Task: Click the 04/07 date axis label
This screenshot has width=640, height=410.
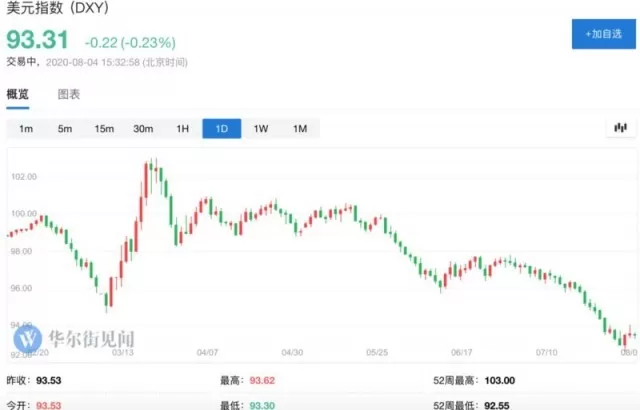Action: pyautogui.click(x=207, y=352)
